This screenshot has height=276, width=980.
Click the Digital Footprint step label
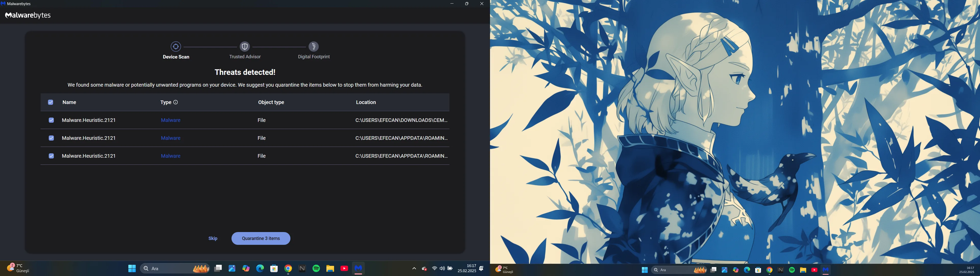tap(314, 57)
